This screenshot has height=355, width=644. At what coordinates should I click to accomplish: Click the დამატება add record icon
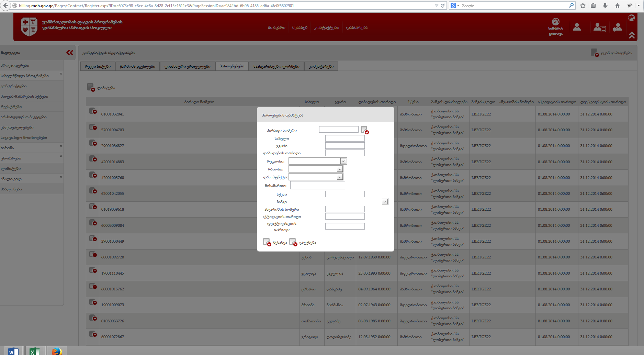[x=91, y=88]
